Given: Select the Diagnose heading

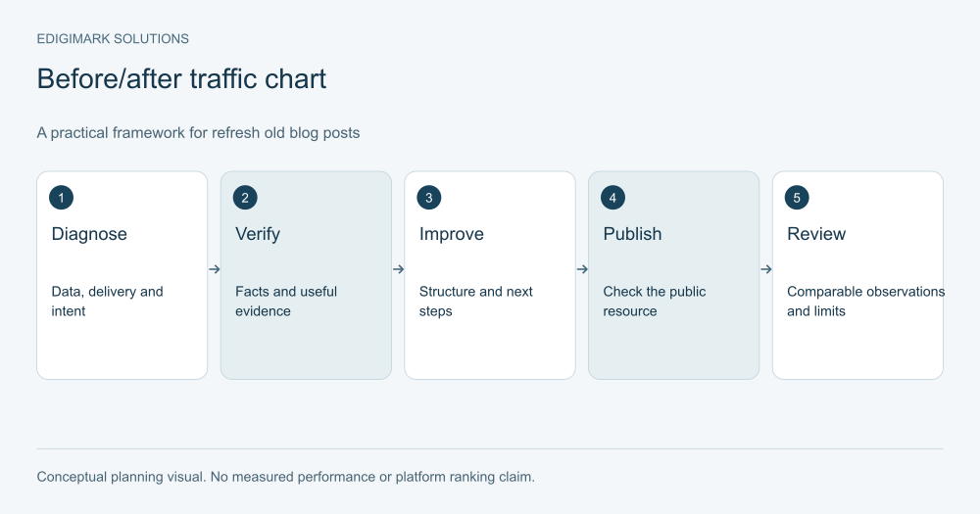Looking at the screenshot, I should [89, 234].
